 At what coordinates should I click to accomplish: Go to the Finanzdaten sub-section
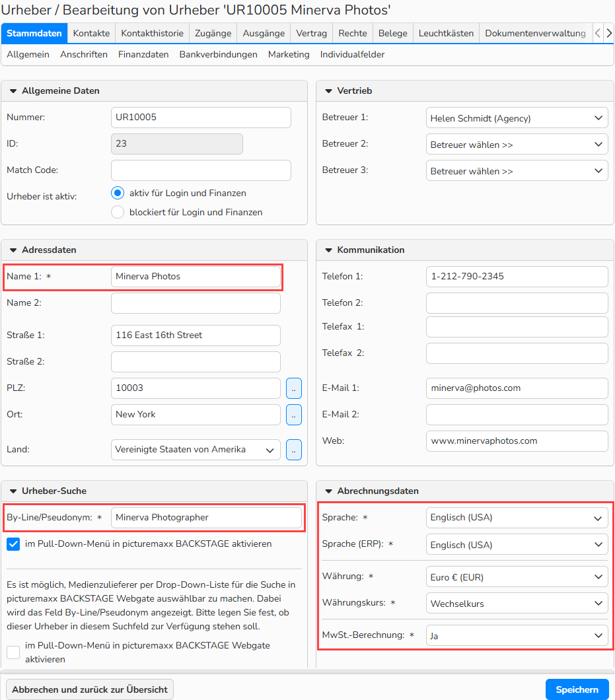coord(143,54)
